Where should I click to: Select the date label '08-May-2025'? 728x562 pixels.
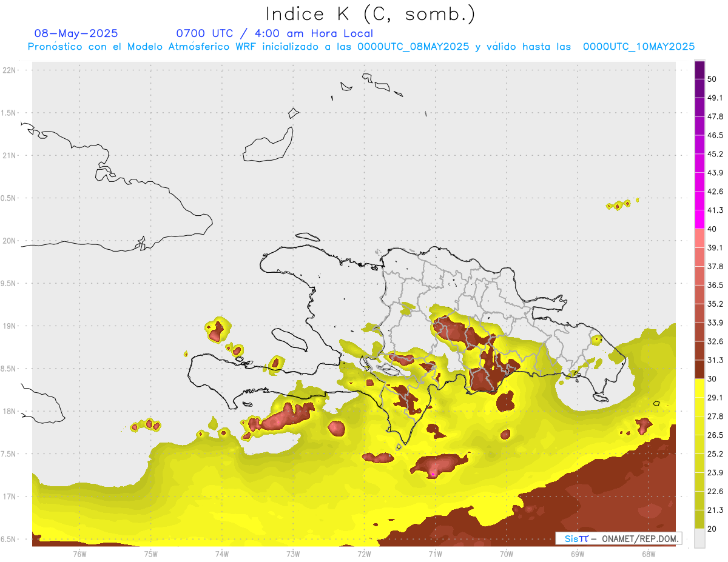(x=76, y=33)
